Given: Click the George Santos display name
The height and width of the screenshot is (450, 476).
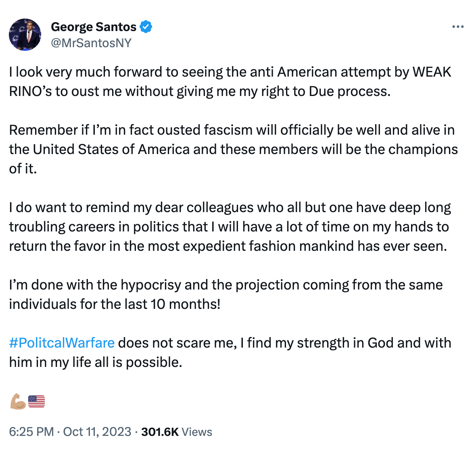Looking at the screenshot, I should click(x=93, y=26).
